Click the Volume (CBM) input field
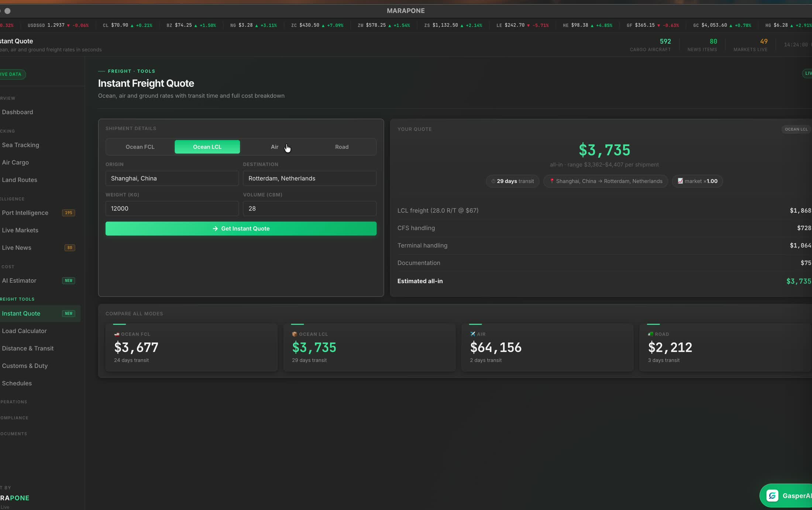Screen dimensions: 812x510 310,209
